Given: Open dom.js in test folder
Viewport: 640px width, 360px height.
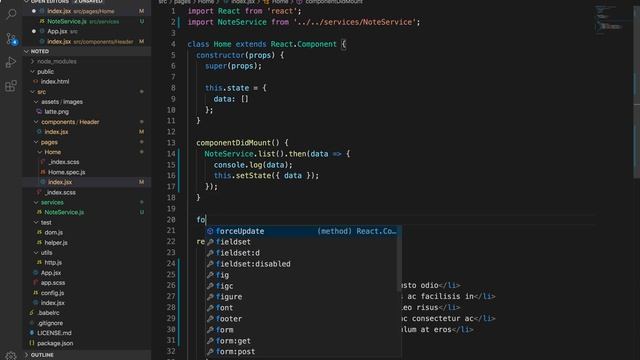Looking at the screenshot, I should click(53, 232).
